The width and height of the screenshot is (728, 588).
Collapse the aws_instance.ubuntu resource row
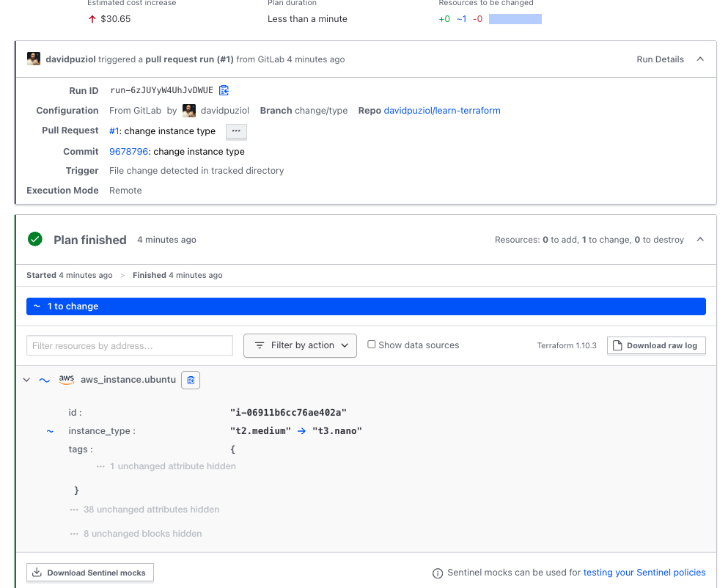26,380
